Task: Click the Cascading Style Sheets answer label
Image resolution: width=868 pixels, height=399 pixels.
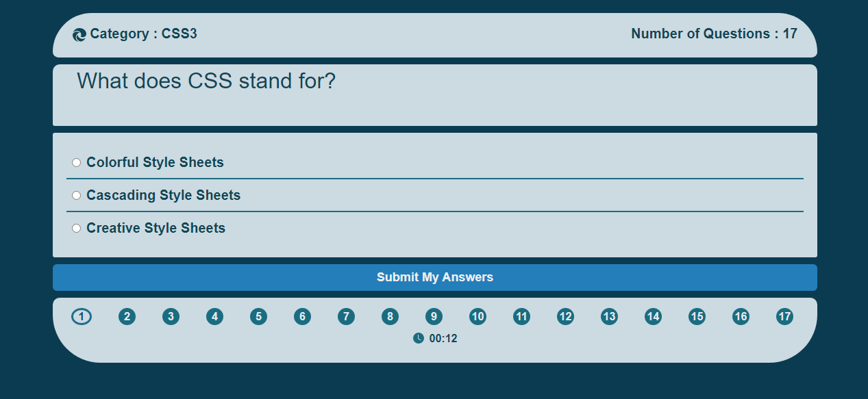Action: point(164,196)
